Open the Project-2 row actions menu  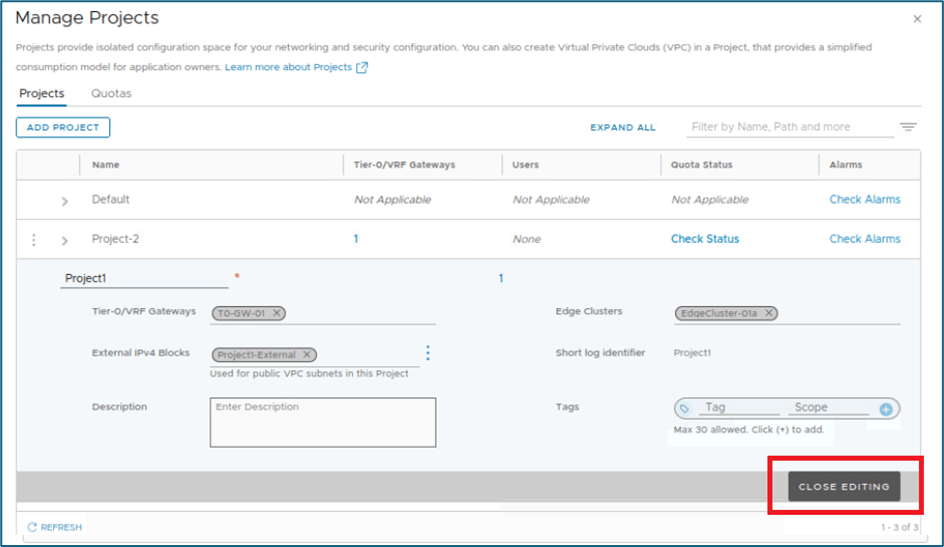pyautogui.click(x=34, y=240)
